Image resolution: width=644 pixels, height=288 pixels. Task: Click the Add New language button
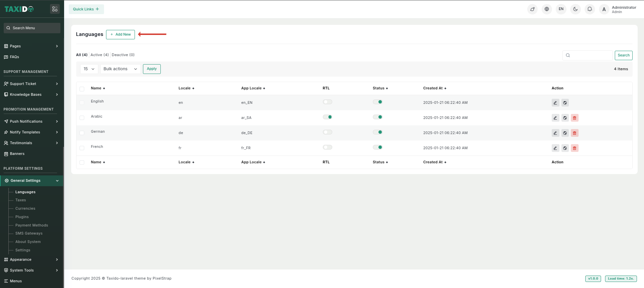120,35
